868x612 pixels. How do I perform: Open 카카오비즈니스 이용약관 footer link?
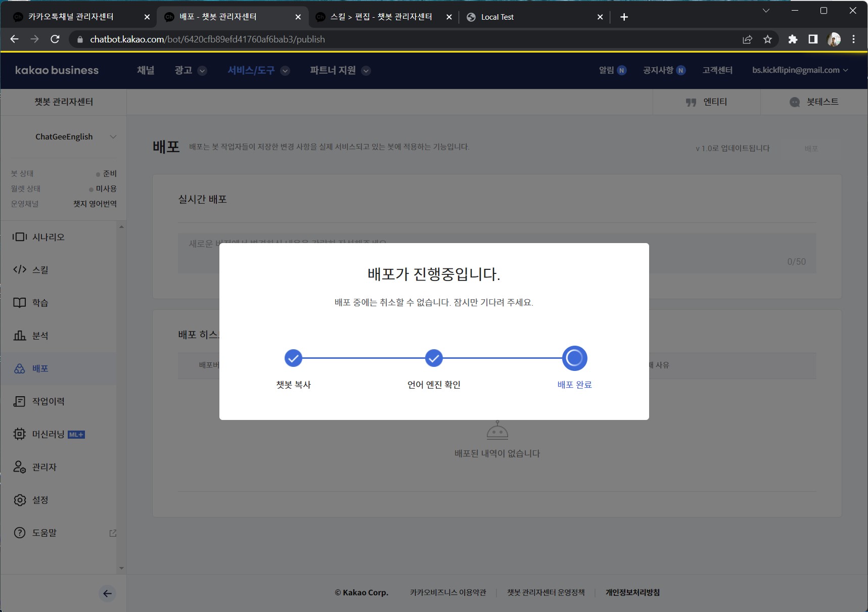click(x=448, y=592)
